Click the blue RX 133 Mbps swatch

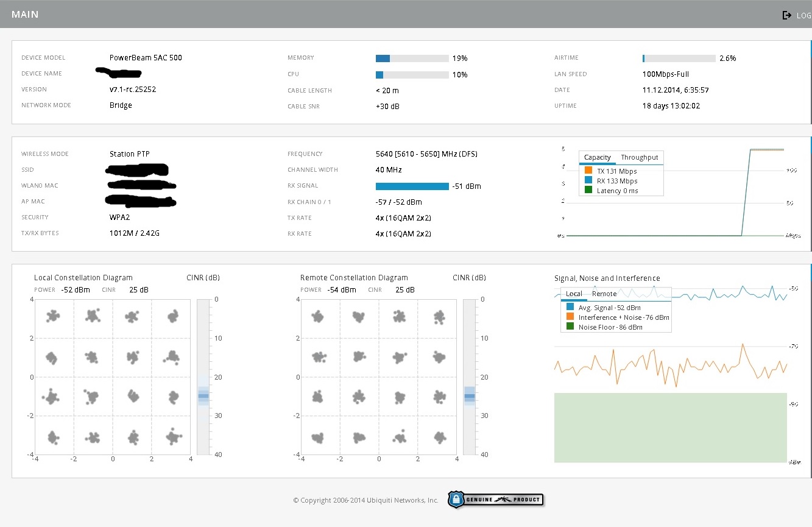click(588, 180)
